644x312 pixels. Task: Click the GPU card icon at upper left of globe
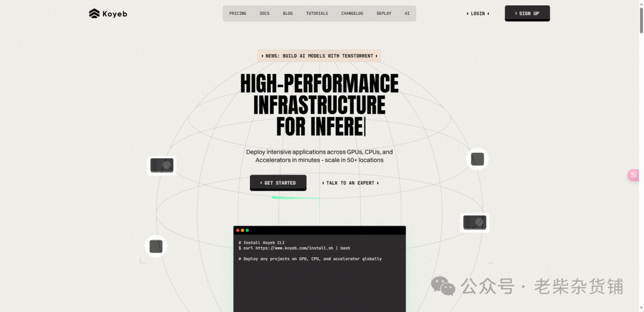tap(162, 166)
